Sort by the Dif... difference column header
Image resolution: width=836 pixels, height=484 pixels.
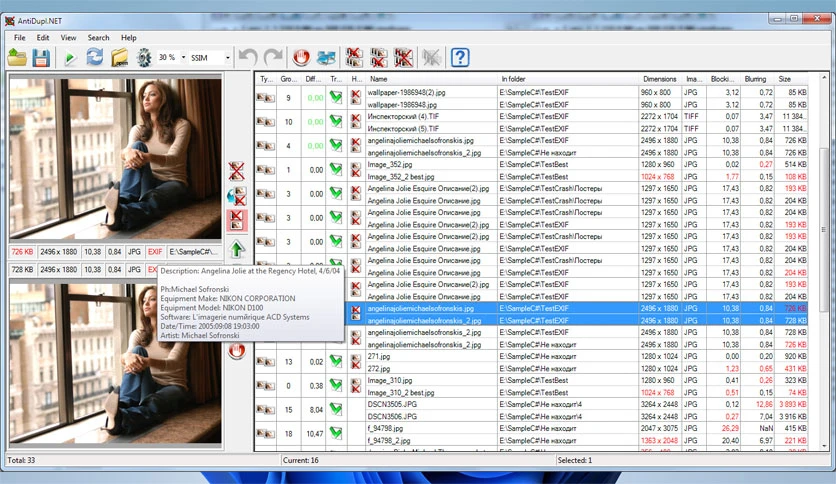point(314,79)
